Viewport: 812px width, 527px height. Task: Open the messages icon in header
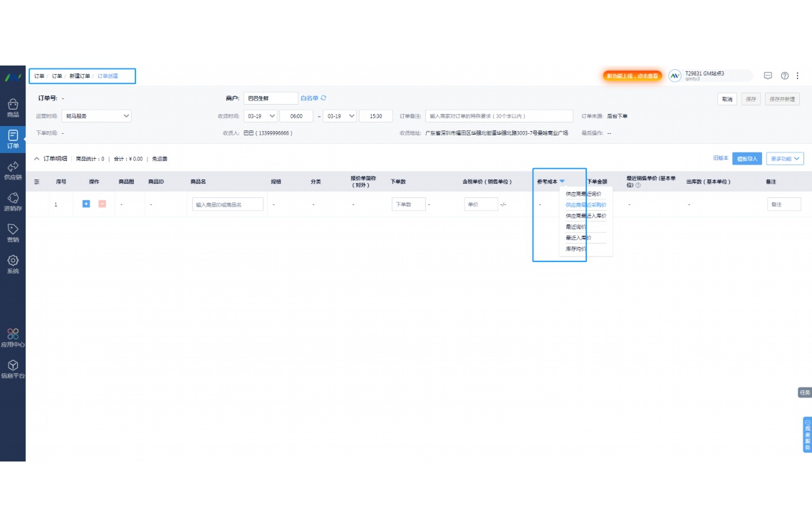[768, 75]
